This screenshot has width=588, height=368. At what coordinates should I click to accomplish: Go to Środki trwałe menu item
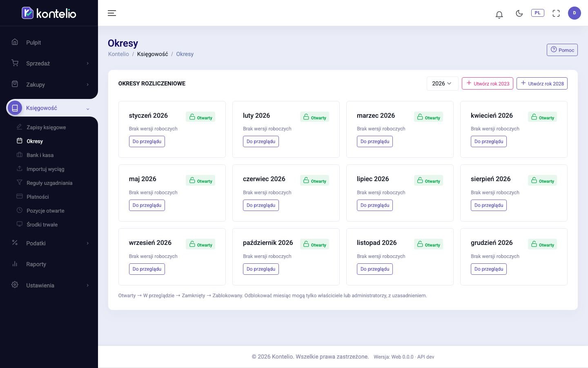[42, 224]
